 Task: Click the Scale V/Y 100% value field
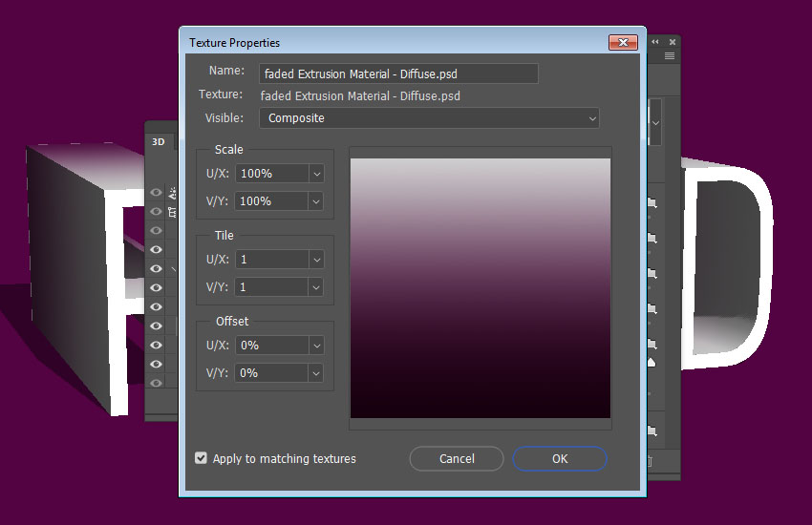(x=272, y=201)
